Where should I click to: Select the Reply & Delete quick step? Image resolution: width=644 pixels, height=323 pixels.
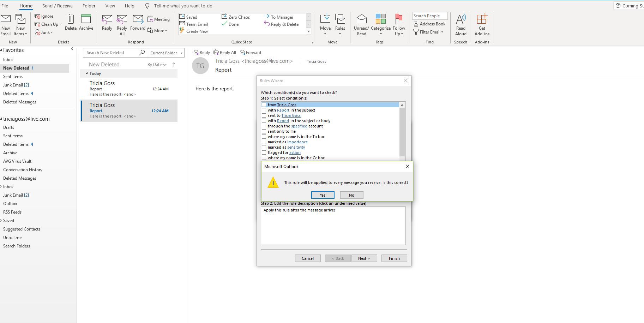tap(281, 24)
